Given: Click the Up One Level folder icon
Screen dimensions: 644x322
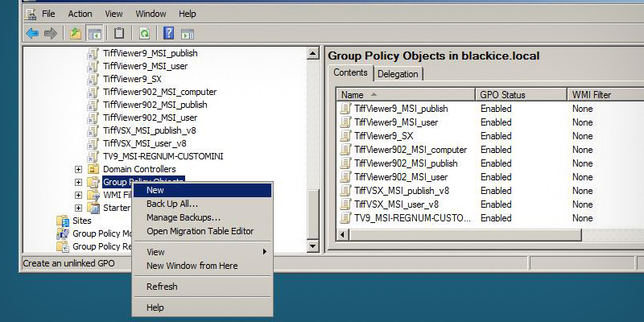Looking at the screenshot, I should point(76,33).
